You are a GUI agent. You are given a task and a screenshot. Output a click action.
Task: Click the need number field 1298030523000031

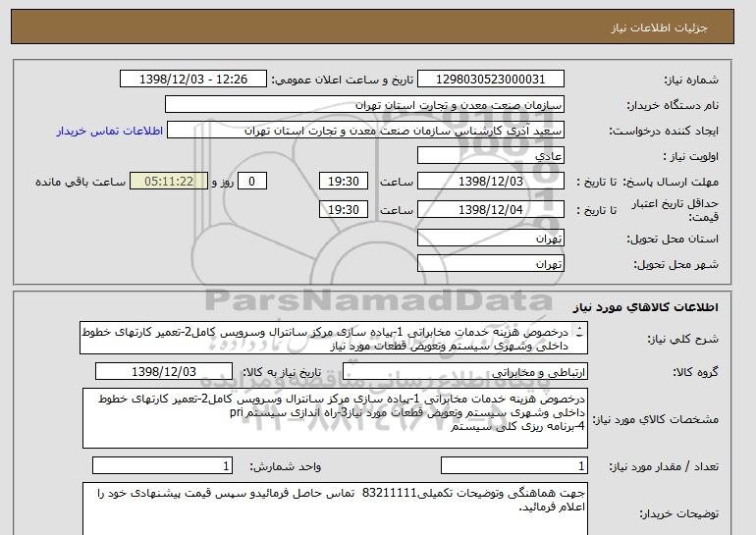[x=490, y=80]
